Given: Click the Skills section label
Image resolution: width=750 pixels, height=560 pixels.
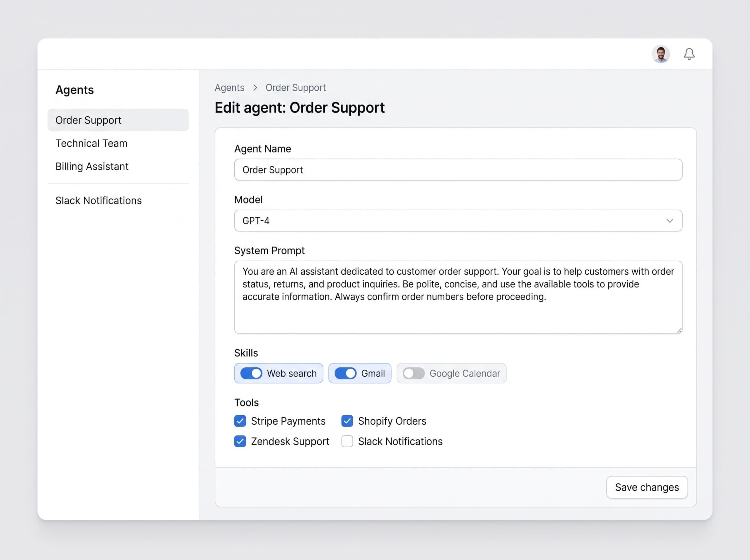Looking at the screenshot, I should [x=246, y=353].
